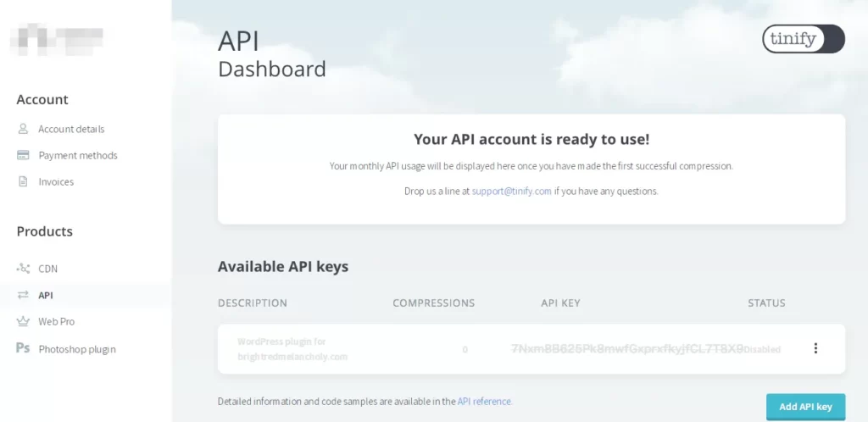Select CDN under Products

click(47, 269)
